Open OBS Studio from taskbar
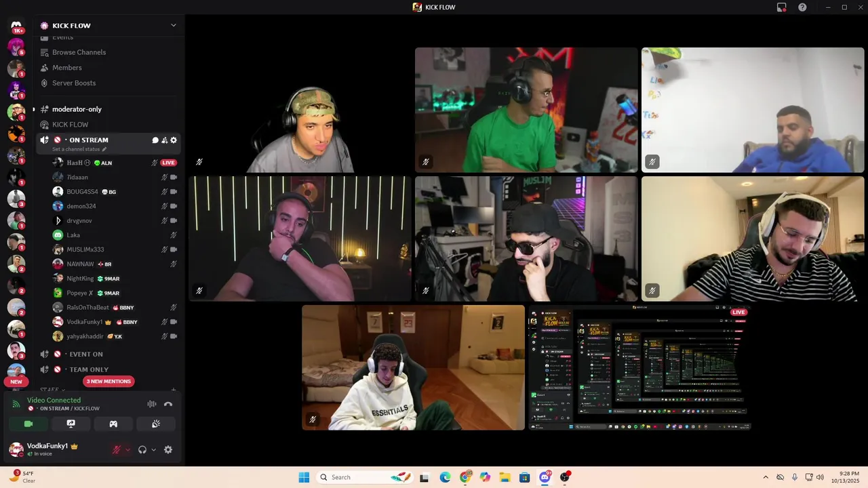 [x=565, y=477]
